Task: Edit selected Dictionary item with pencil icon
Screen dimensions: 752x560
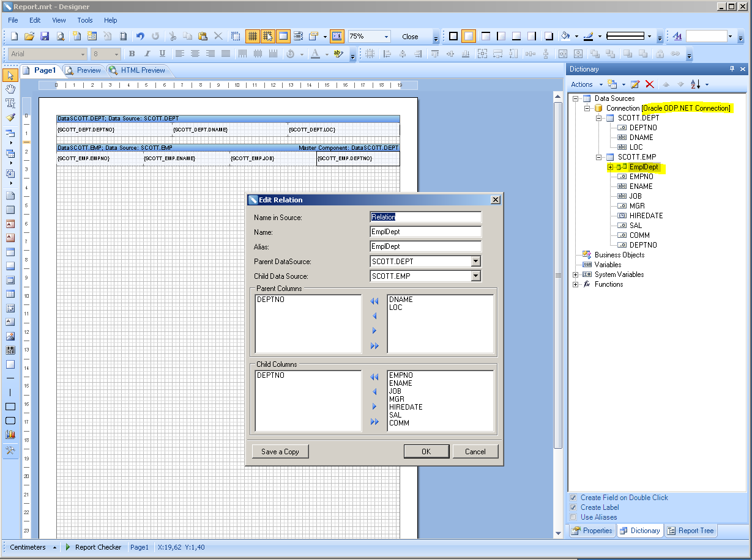Action: [x=635, y=84]
